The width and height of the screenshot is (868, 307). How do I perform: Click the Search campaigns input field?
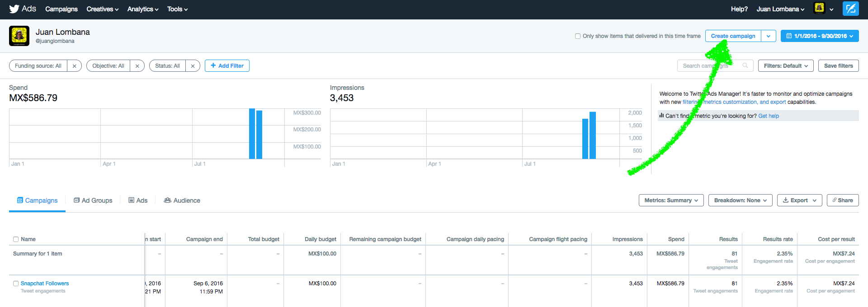[x=710, y=66]
